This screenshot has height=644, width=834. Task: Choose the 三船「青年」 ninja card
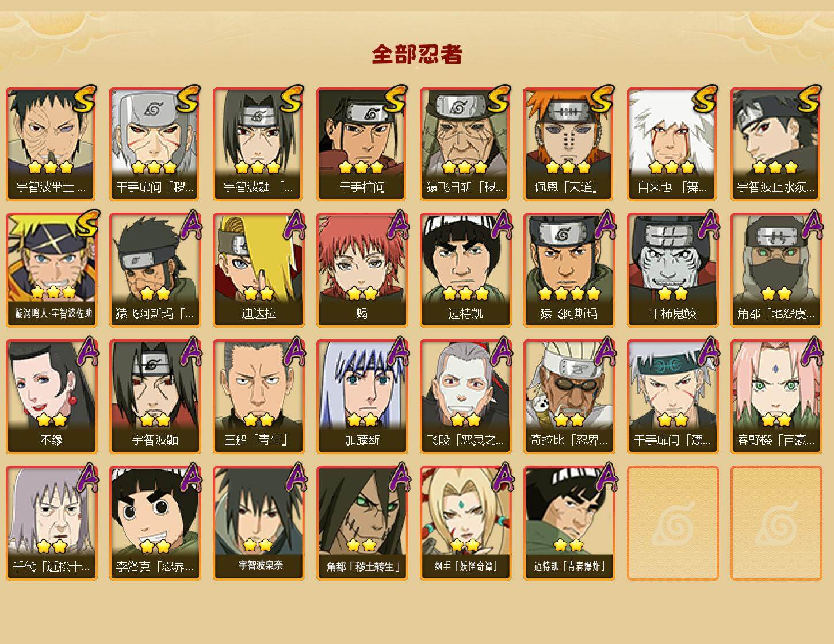coord(259,397)
